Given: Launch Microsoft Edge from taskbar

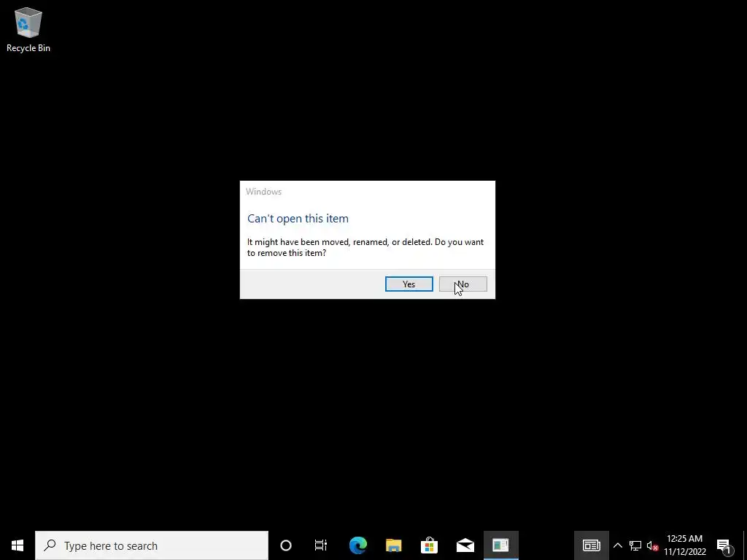Looking at the screenshot, I should coord(357,545).
